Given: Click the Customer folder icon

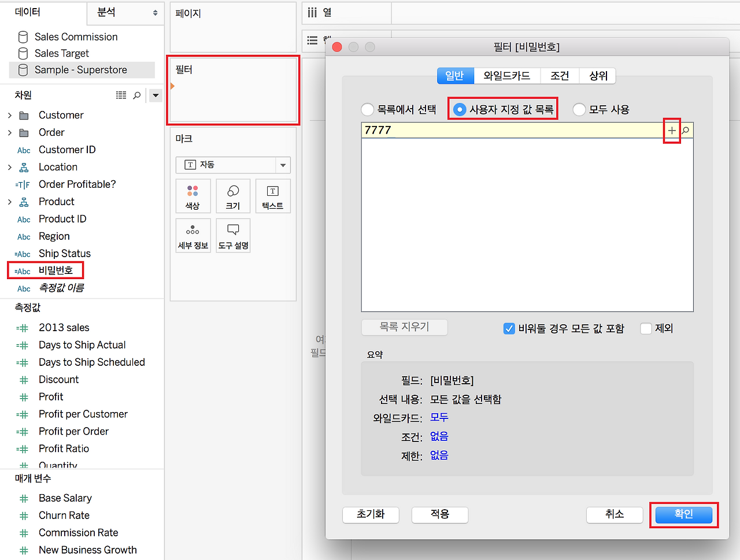Looking at the screenshot, I should click(x=24, y=116).
